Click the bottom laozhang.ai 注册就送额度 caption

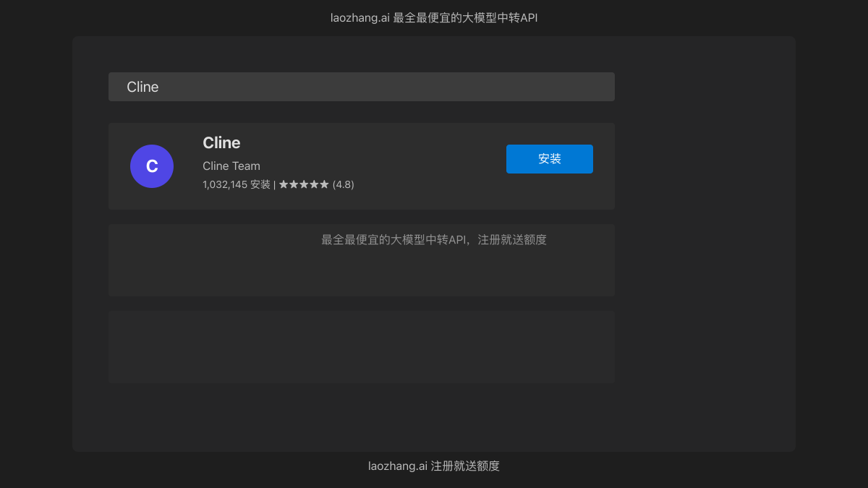434,466
